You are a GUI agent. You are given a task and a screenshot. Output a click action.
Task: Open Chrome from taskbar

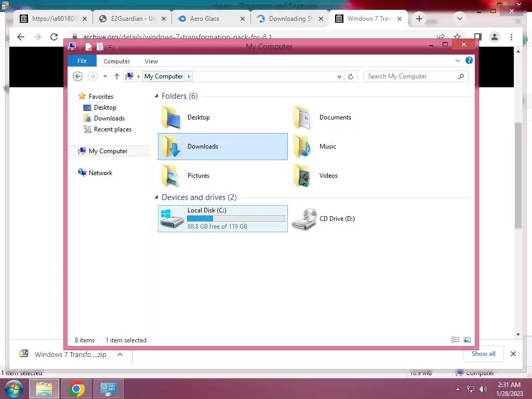76,389
